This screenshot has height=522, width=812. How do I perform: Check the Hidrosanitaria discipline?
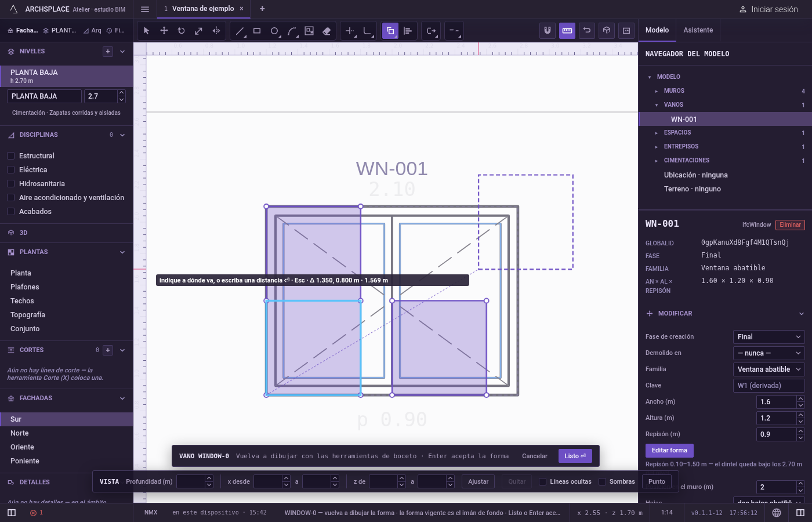10,184
